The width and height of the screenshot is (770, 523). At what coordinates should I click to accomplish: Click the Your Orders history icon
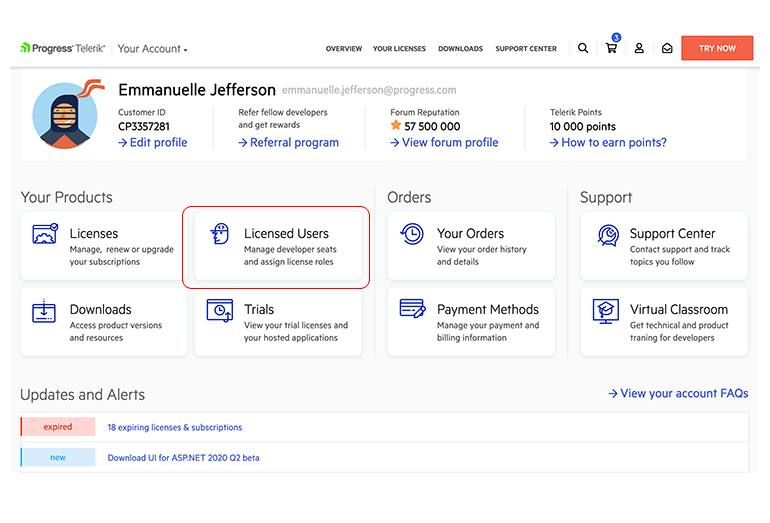(x=412, y=234)
